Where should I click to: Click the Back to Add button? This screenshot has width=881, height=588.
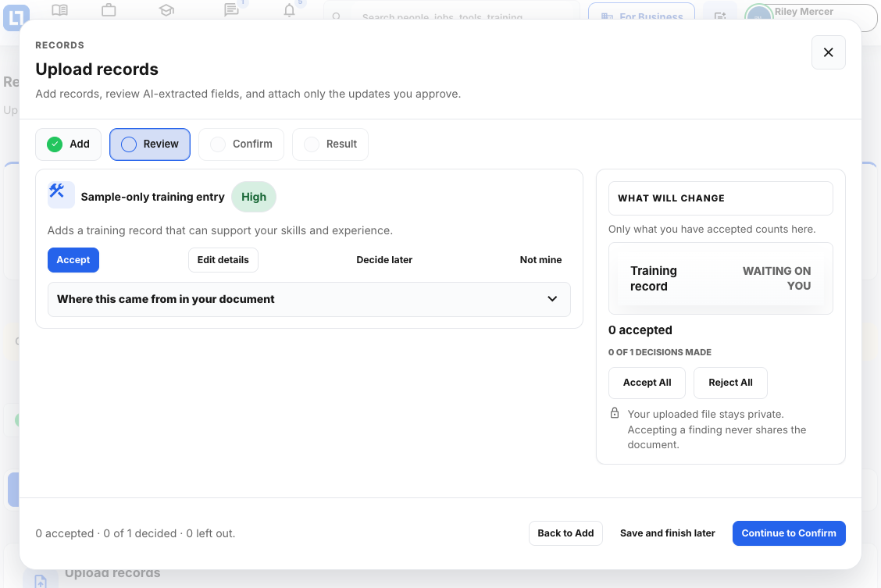[565, 533]
